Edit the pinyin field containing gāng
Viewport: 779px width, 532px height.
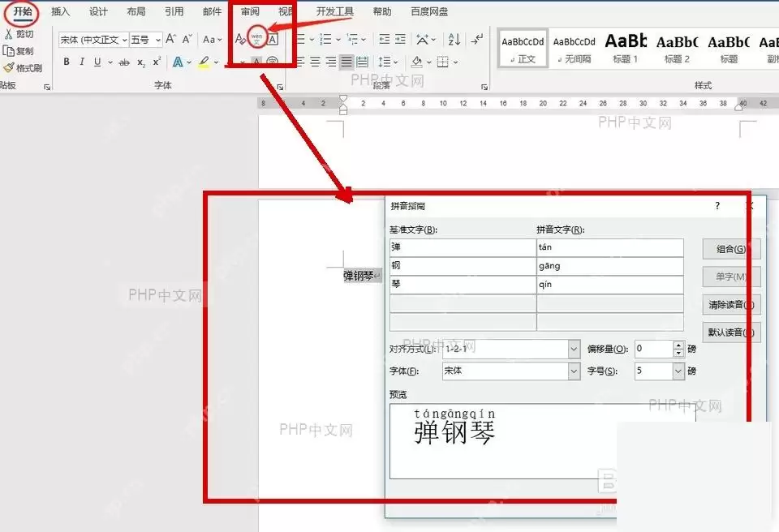coord(610,266)
